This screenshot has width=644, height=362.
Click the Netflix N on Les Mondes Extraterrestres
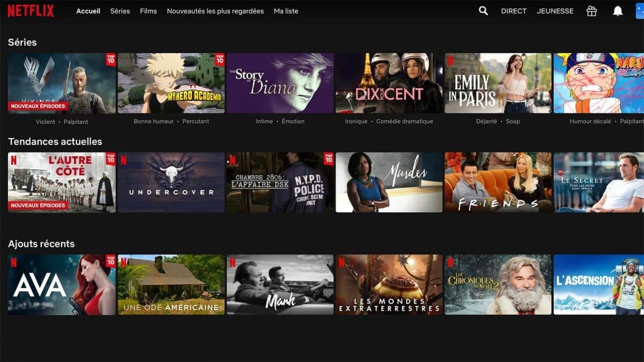point(341,262)
